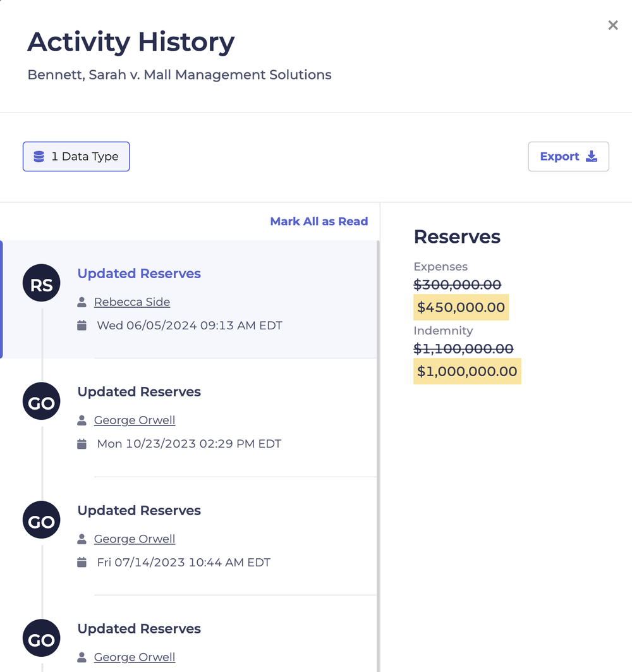Click the database icon in Data Type button

pyautogui.click(x=39, y=156)
